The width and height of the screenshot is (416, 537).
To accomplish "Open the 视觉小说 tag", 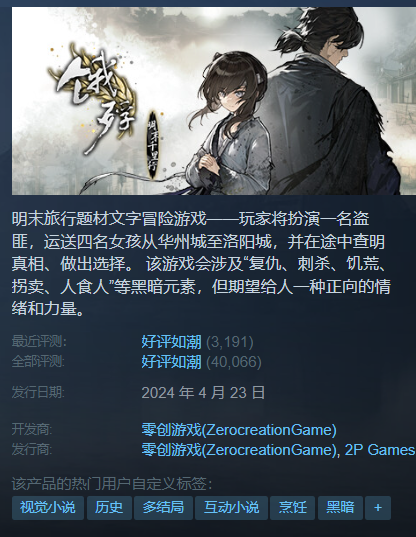I will [48, 508].
